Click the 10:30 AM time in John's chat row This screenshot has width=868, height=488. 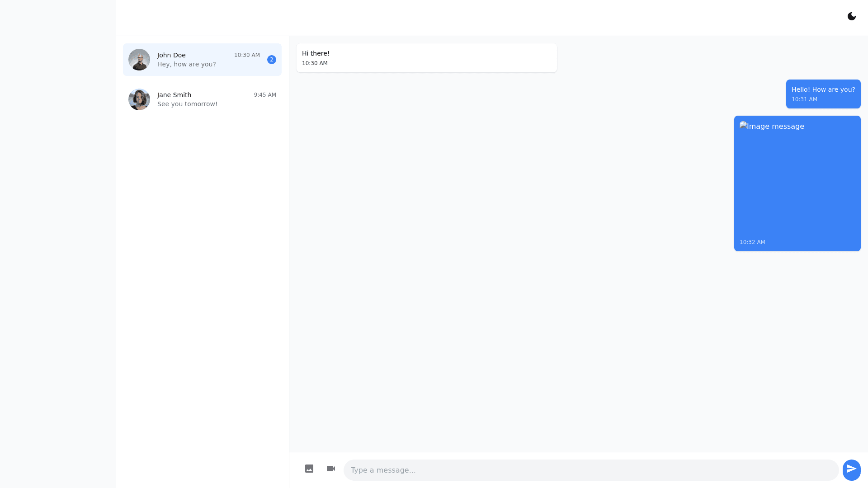(x=247, y=55)
